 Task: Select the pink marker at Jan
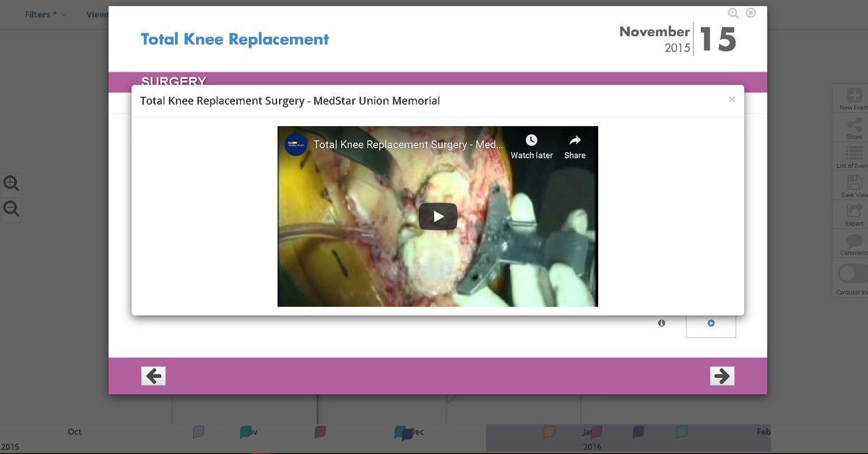pos(597,432)
